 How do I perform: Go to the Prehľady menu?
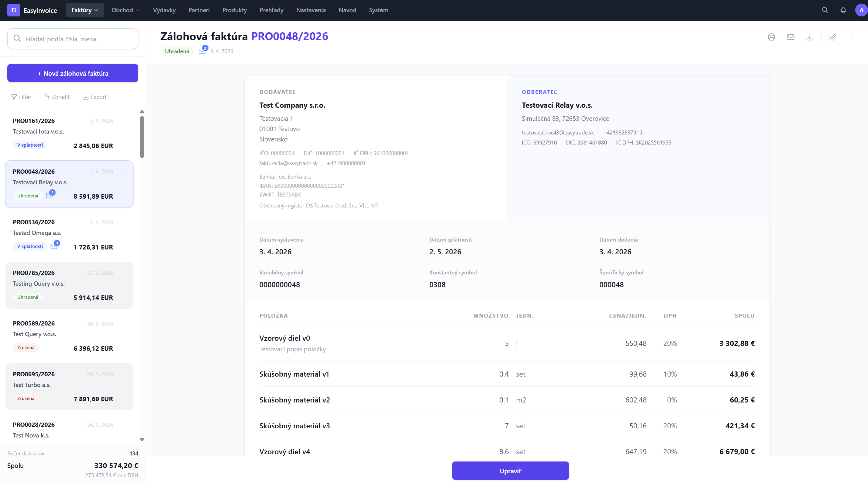271,10
